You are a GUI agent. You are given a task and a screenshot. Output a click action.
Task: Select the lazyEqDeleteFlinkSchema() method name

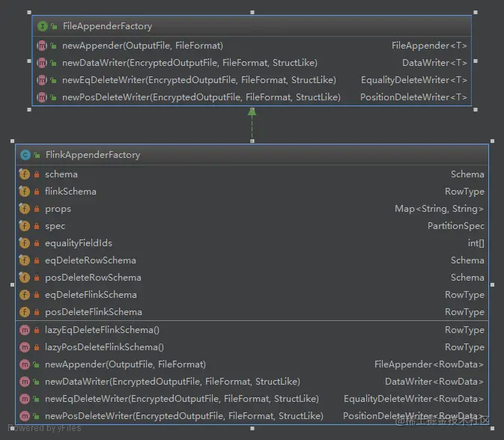point(102,330)
